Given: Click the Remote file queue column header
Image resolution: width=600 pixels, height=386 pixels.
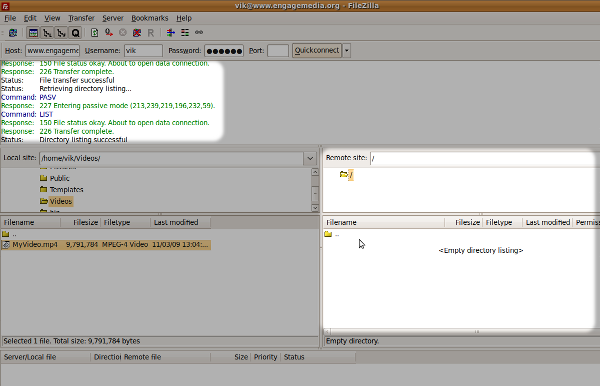Looking at the screenshot, I should (167, 357).
